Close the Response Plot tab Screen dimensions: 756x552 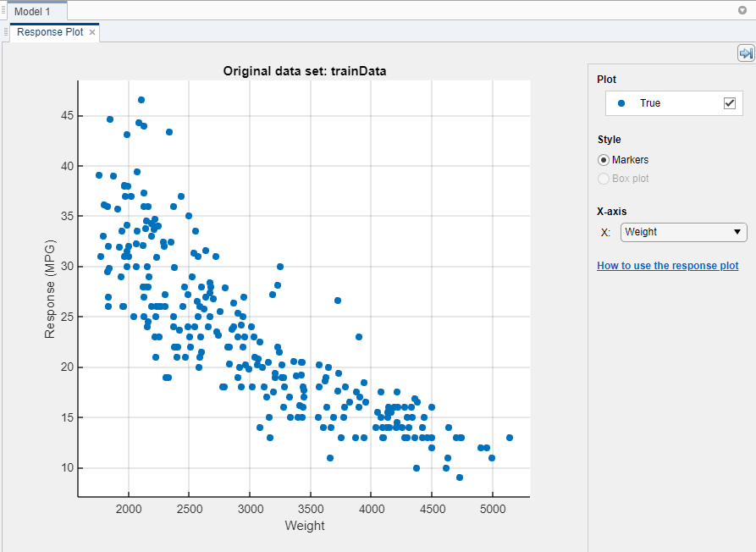click(x=92, y=32)
